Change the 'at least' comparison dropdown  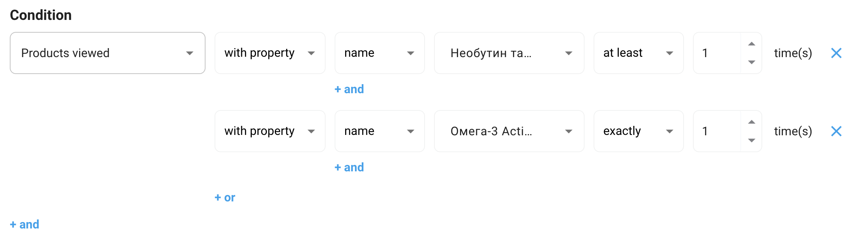[x=638, y=53]
